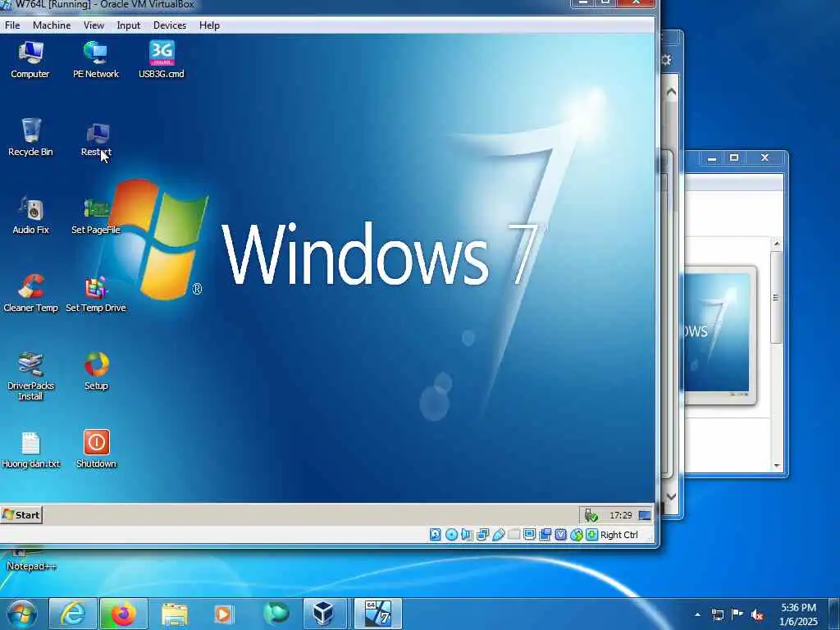
Task: Switch to the VirtualBox Manager taskbar button
Action: [325, 614]
